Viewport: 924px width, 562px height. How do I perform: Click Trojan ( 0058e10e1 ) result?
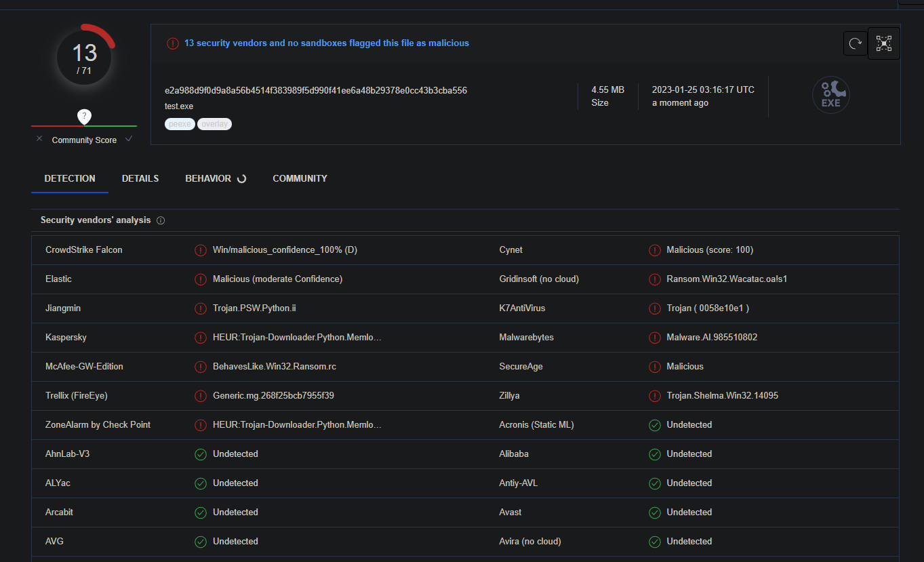[708, 308]
